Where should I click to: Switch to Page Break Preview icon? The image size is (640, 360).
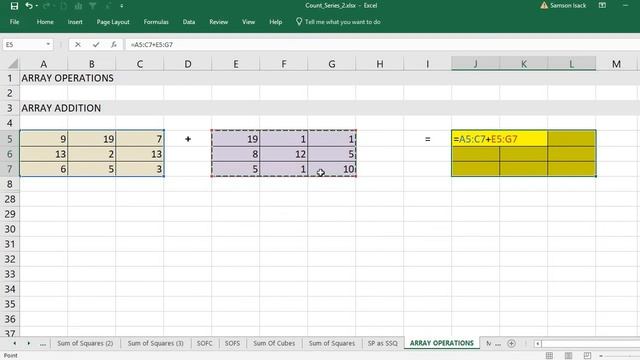coord(587,356)
